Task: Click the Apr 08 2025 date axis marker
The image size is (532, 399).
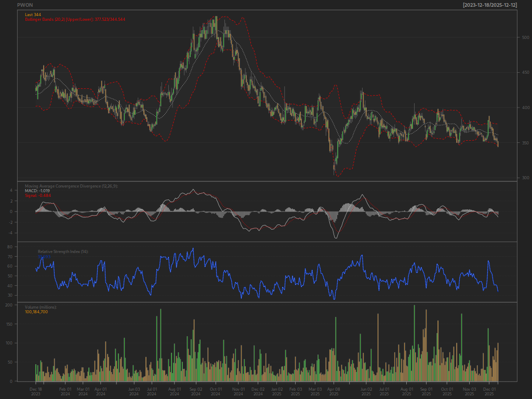Action: [334, 392]
